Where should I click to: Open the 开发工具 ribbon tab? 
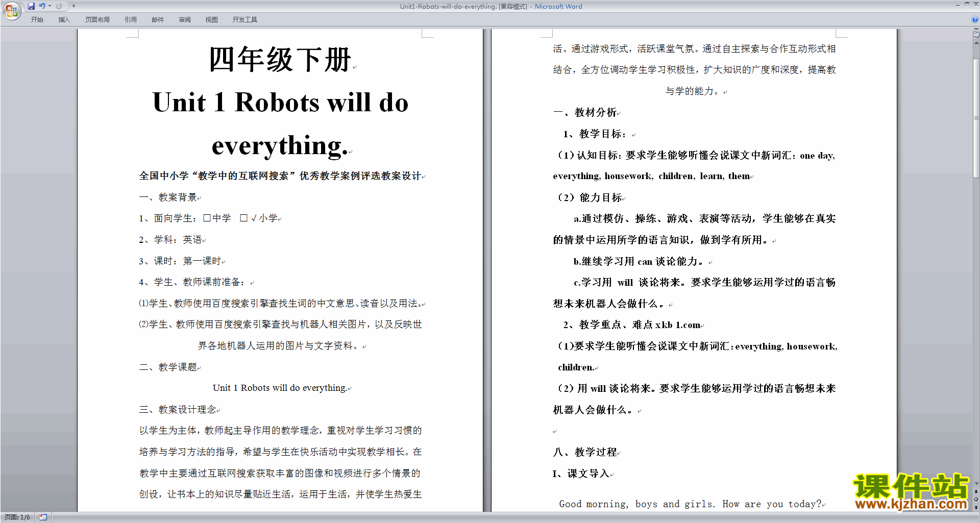tap(244, 20)
